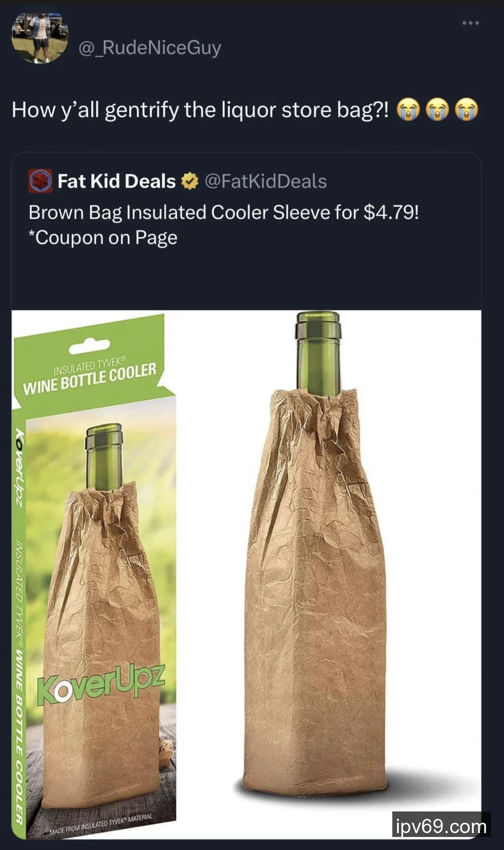Open the Fat Kid Deals avatar icon
504x850 pixels.
[40, 181]
